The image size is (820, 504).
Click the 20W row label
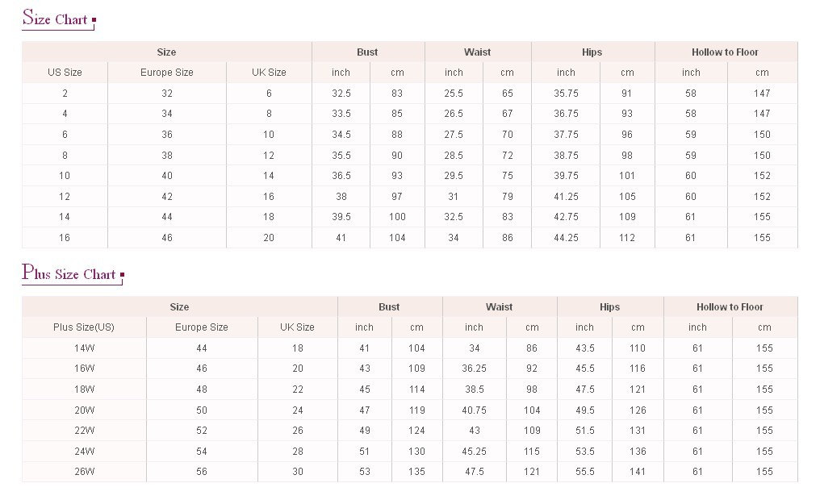[x=84, y=410]
